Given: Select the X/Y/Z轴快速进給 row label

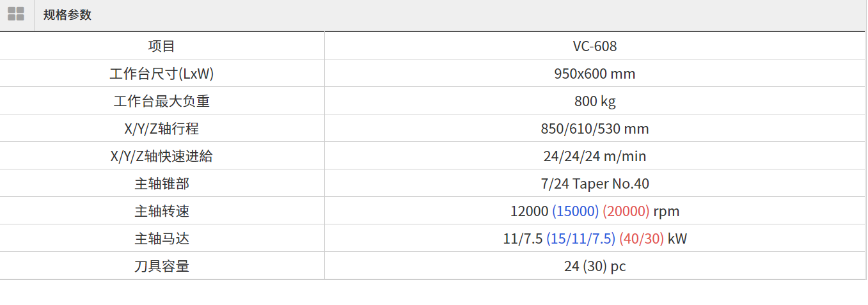Looking at the screenshot, I should [161, 156].
